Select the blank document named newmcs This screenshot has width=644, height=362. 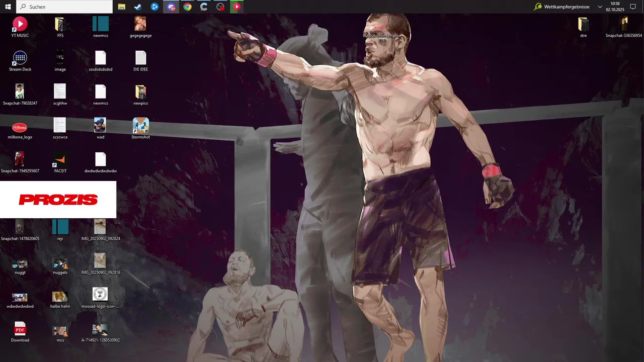[101, 95]
